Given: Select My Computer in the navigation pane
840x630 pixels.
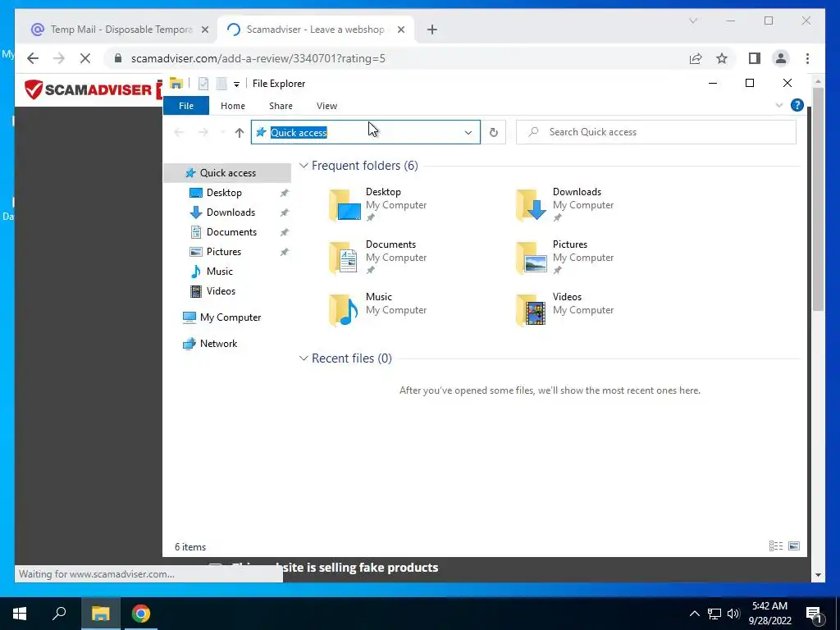Looking at the screenshot, I should [231, 317].
